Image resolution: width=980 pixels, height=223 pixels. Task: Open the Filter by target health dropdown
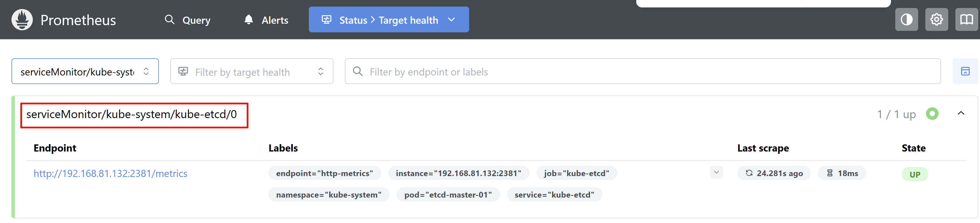tap(252, 71)
